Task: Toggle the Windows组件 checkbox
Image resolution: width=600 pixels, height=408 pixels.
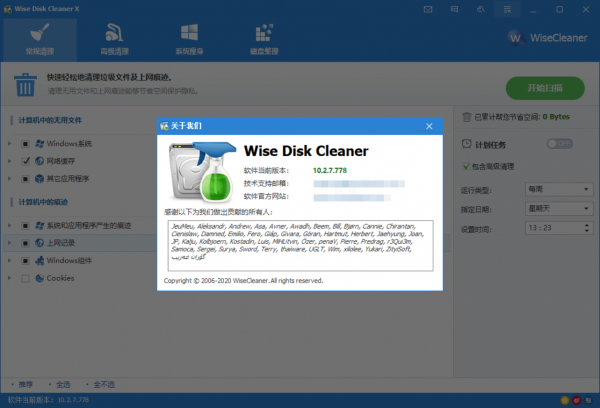Action: (x=25, y=261)
